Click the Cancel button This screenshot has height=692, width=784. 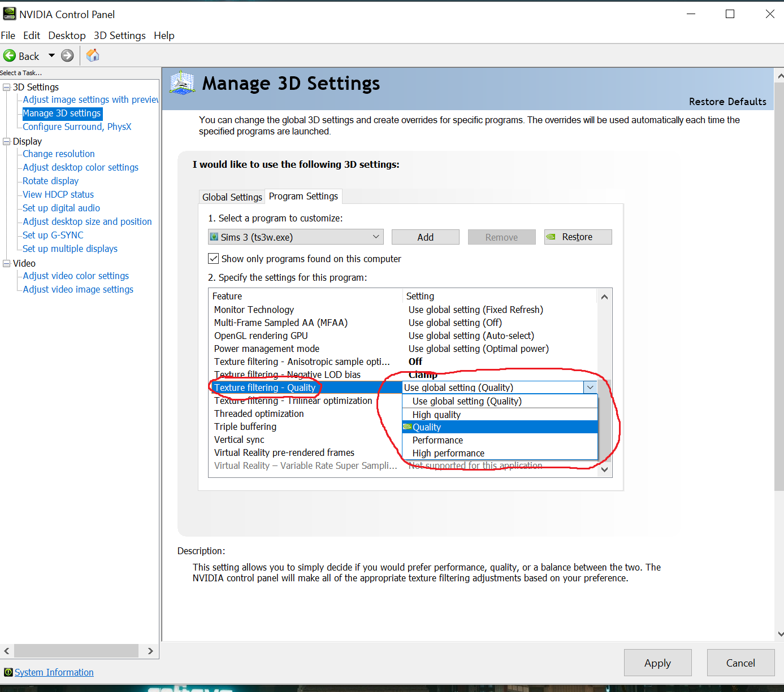[740, 663]
